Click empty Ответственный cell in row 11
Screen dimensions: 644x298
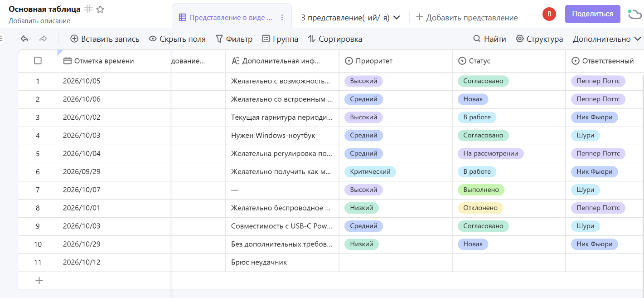[x=605, y=263]
